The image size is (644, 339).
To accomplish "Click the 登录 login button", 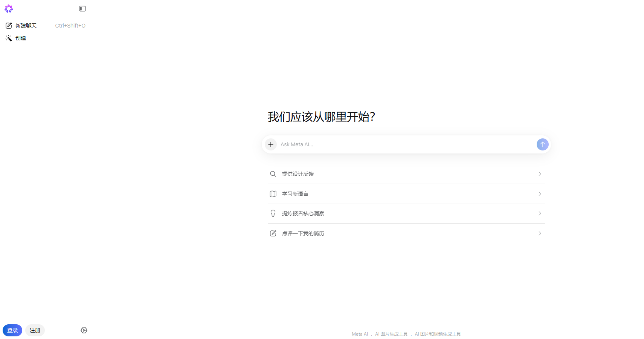I will point(12,330).
